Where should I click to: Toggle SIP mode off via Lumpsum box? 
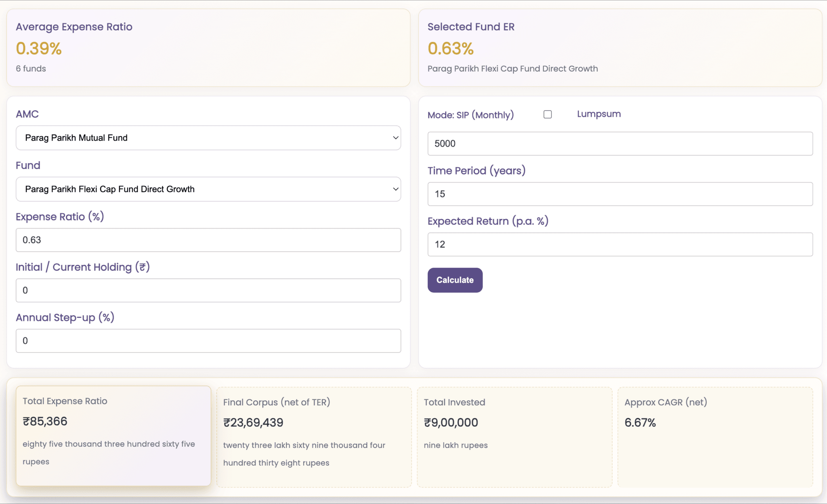point(548,114)
